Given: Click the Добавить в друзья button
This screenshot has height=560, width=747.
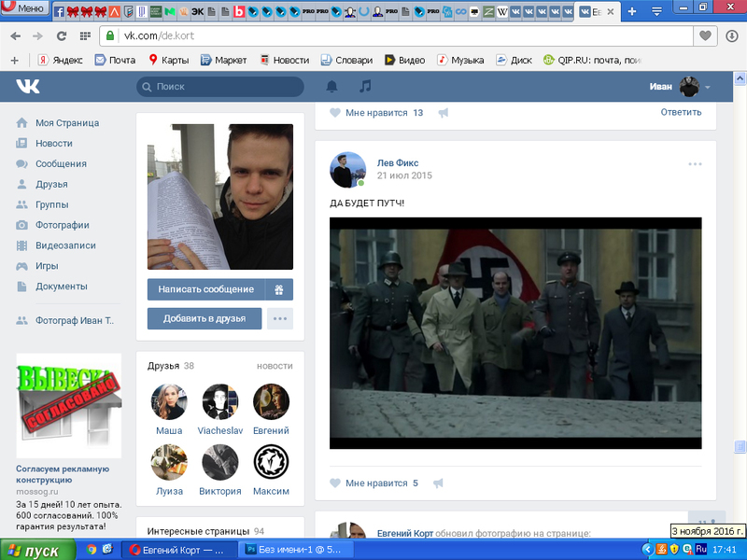Looking at the screenshot, I should (204, 318).
